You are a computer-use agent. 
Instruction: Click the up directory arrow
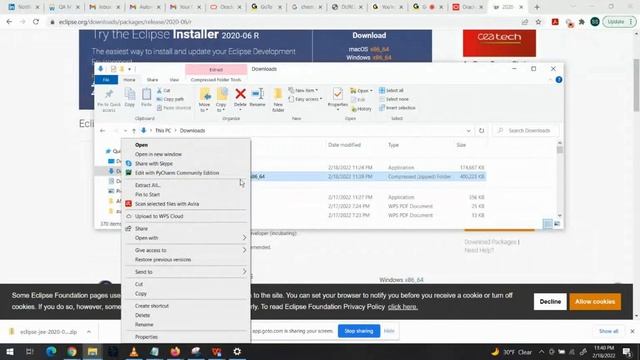(x=134, y=131)
